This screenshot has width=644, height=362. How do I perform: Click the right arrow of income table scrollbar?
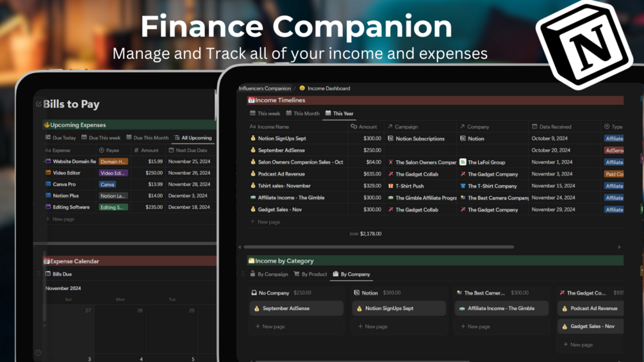pos(620,247)
